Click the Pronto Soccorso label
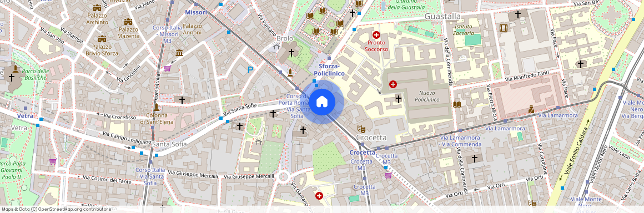The image size is (644, 213). click(376, 45)
